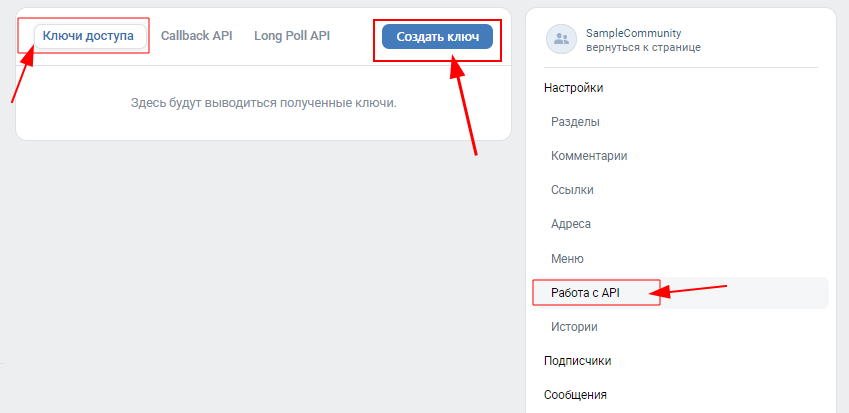Open the Разделы settings section
The width and height of the screenshot is (849, 413).
point(575,122)
